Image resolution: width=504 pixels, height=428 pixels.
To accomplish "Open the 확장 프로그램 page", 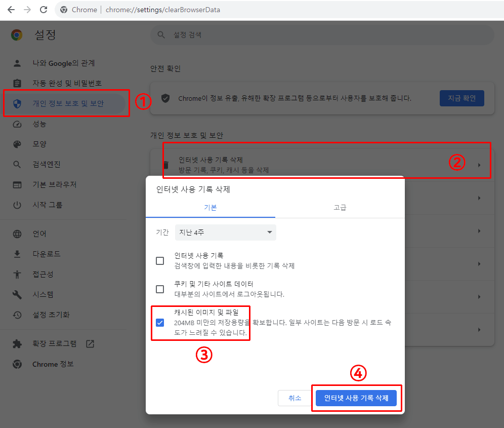I will coord(52,343).
